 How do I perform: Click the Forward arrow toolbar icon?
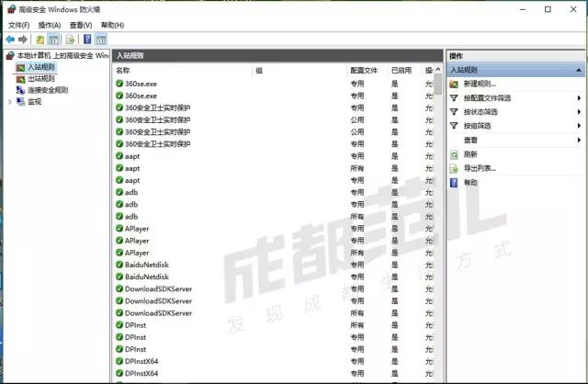click(23, 39)
